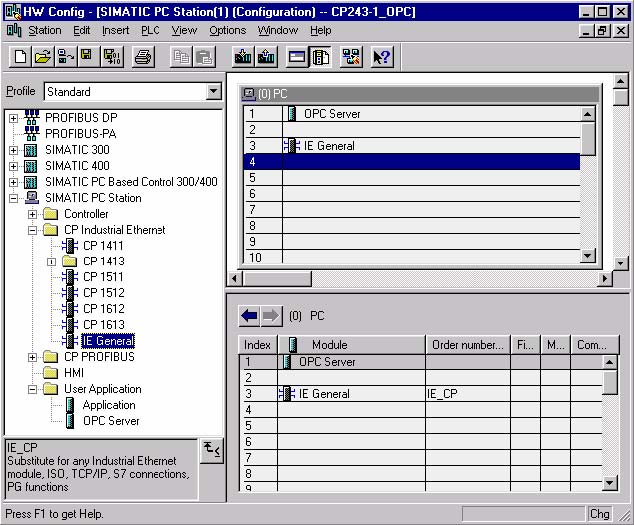Screen dimensions: 634x525
Task: Select OPC Server in catalog tree
Action: tap(111, 421)
